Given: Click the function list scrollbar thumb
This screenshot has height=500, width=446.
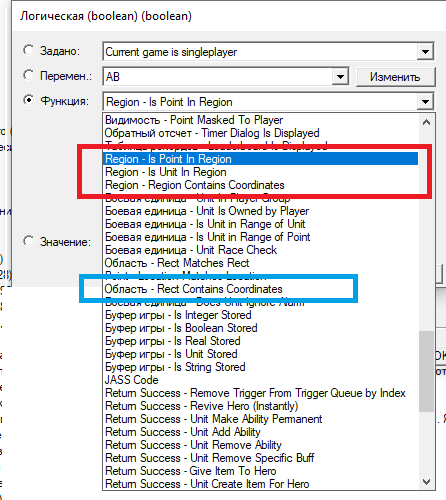Looking at the screenshot, I should click(x=426, y=371).
